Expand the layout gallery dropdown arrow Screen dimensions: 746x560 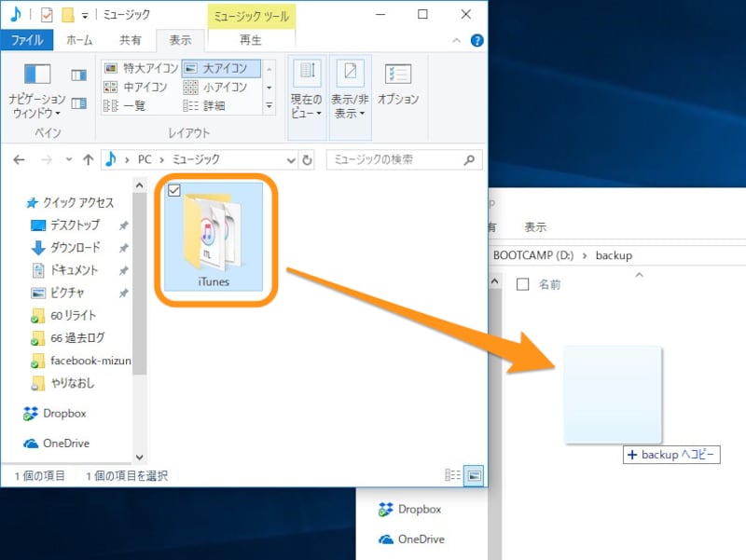[269, 104]
